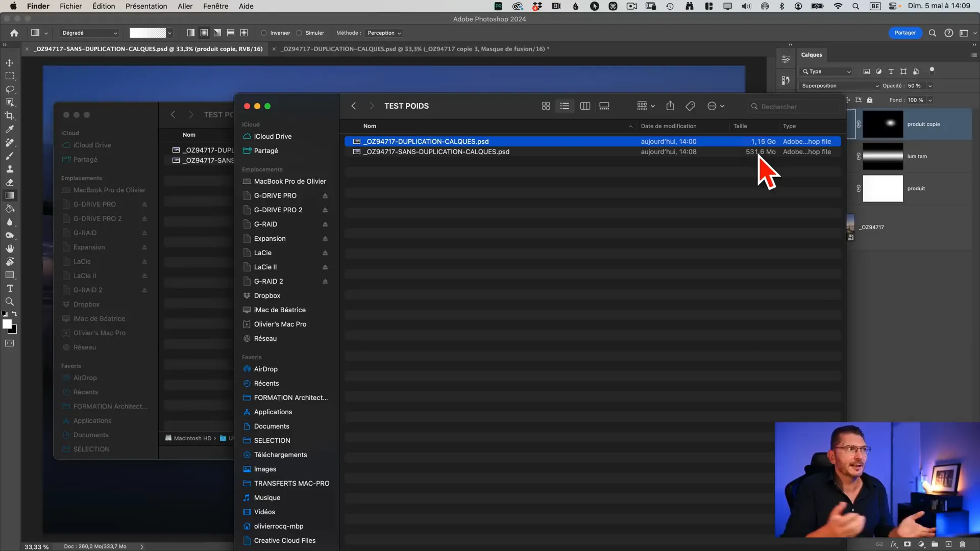Select the Hand tool

10,248
